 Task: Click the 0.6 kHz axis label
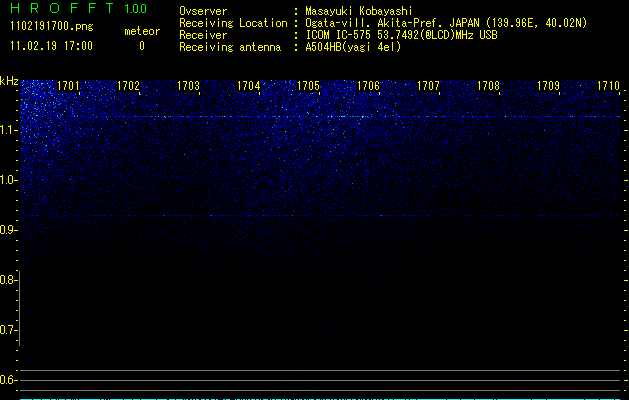pyautogui.click(x=7, y=380)
